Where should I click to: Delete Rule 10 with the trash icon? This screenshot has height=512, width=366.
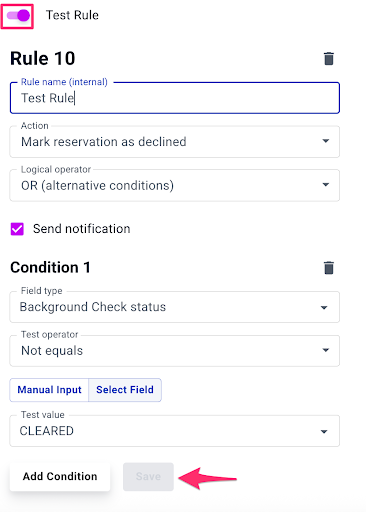pyautogui.click(x=329, y=59)
